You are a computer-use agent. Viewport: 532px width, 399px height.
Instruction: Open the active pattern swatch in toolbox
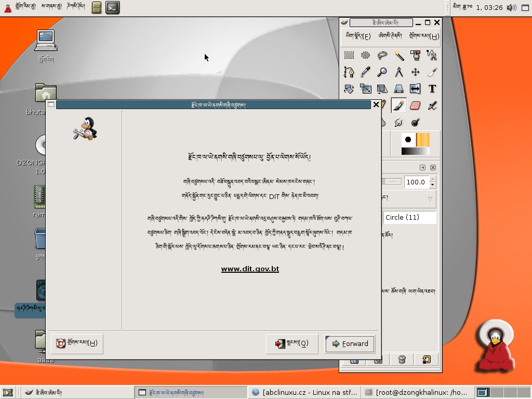[423, 139]
